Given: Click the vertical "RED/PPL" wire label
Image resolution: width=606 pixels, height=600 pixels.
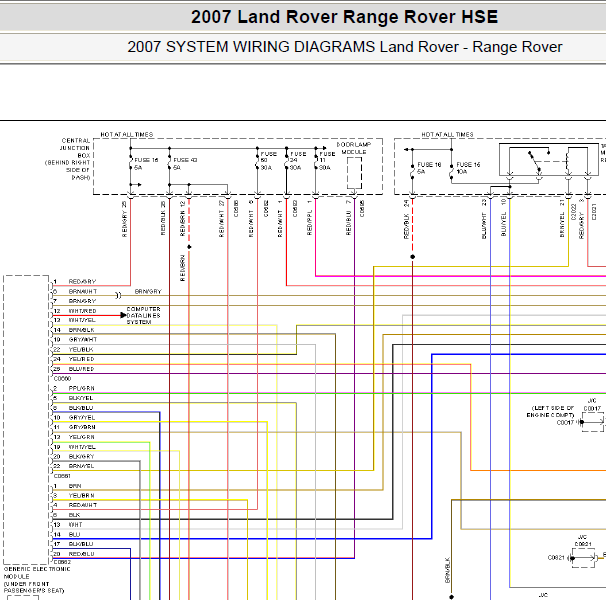Looking at the screenshot, I should point(309,223).
